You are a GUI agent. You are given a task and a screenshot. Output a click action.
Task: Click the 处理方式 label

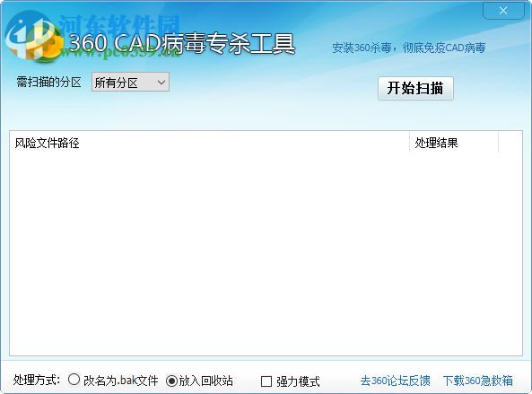point(37,380)
